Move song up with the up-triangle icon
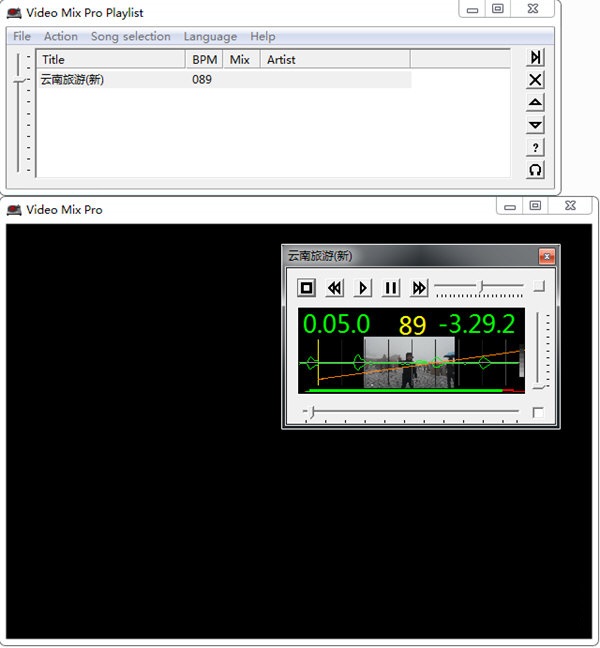Viewport: 600px width, 648px height. [535, 102]
